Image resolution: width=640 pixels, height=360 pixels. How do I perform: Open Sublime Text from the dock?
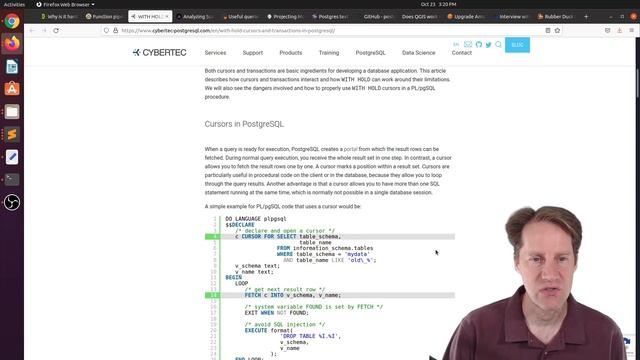point(12,134)
